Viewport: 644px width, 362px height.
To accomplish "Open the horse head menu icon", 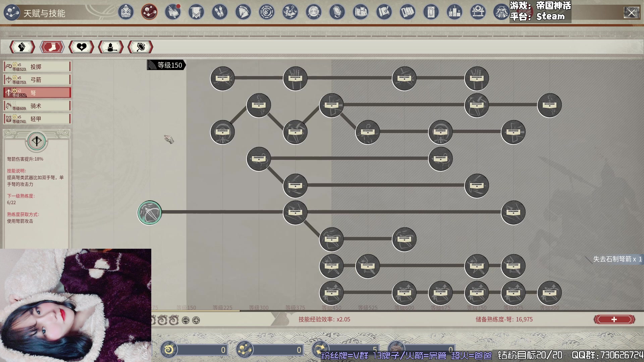I will coord(243,12).
